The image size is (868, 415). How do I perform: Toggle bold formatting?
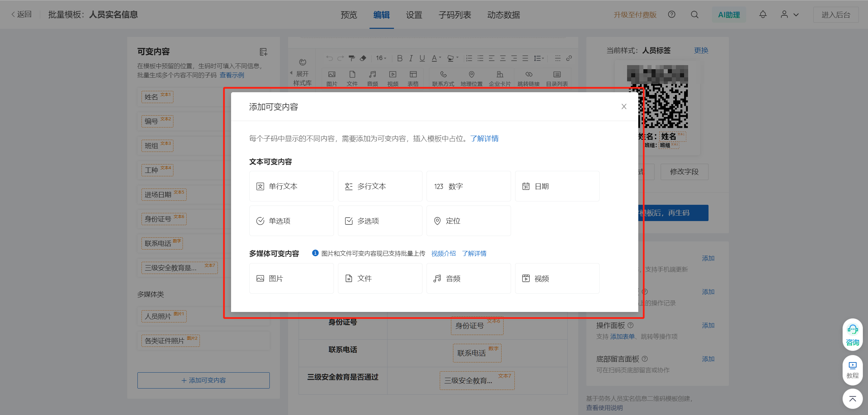click(x=400, y=58)
